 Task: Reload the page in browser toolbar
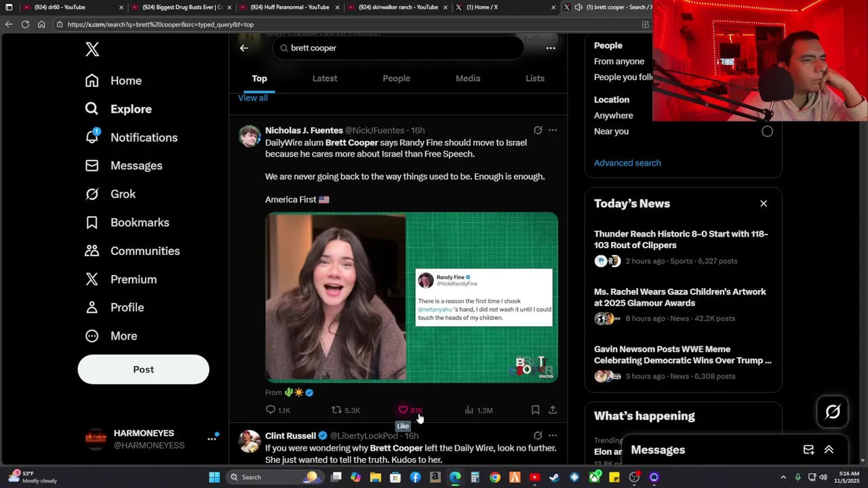[x=25, y=24]
